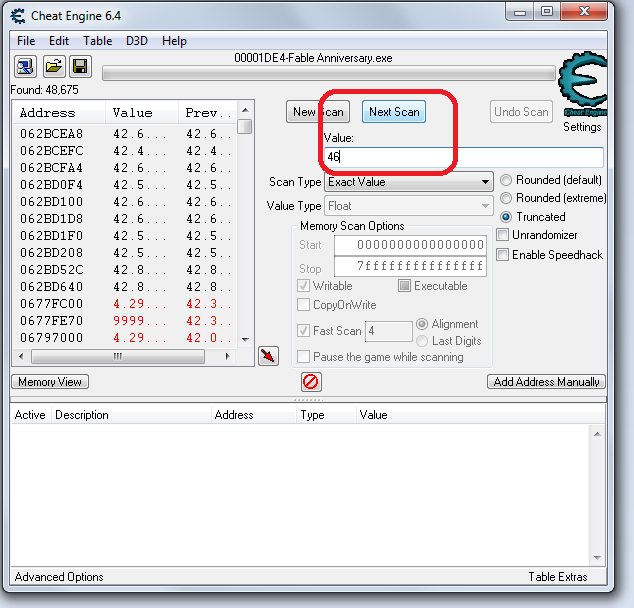Click the Prev. column header
The height and width of the screenshot is (608, 634).
coord(206,112)
